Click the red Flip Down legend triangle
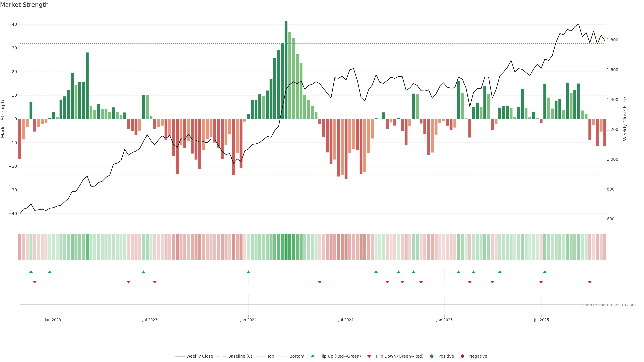 coord(369,356)
